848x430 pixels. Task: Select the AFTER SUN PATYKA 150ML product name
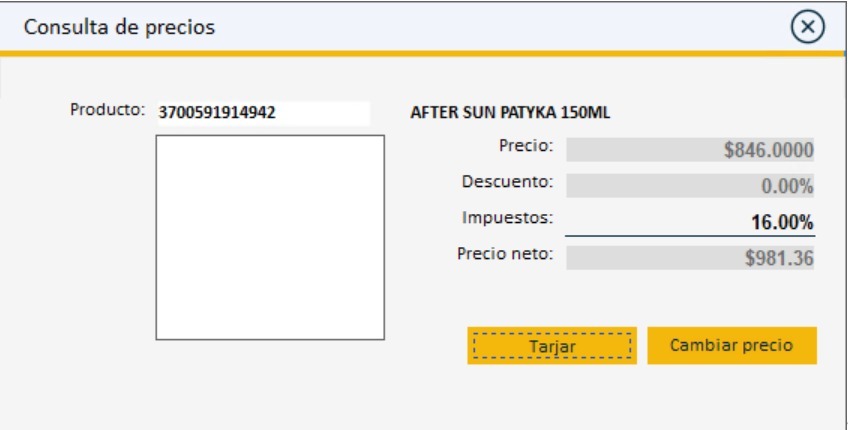[510, 112]
